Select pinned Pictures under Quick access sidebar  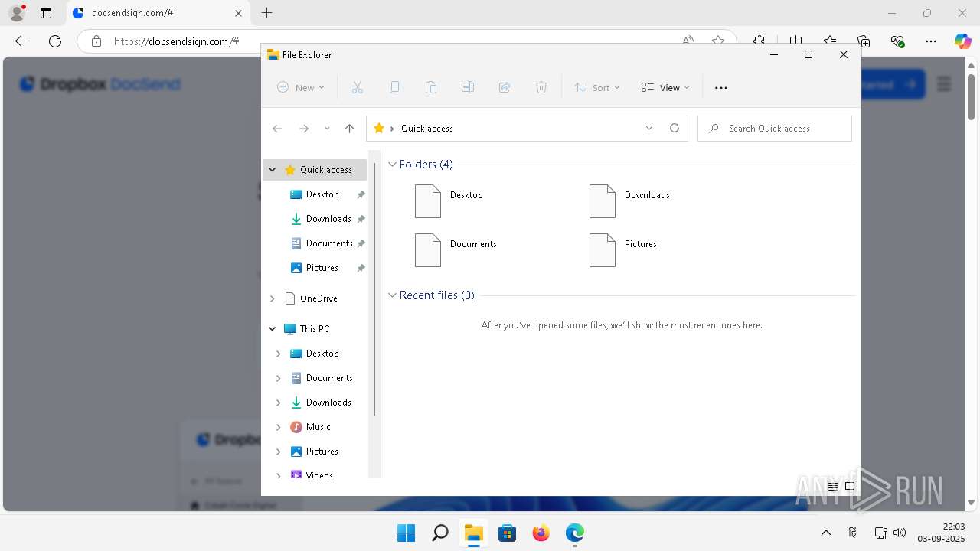(x=322, y=268)
